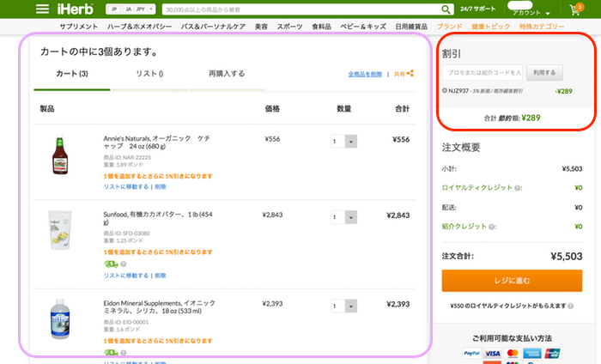Click help icon beside Sunfood truck badge

124,264
